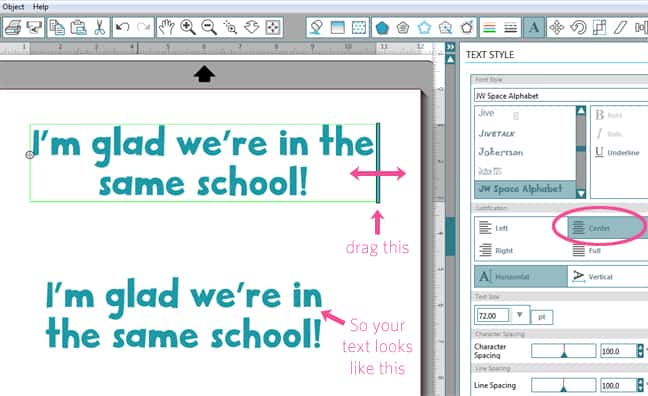Click the slanted Shear icon
This screenshot has height=396, width=648.
620,28
